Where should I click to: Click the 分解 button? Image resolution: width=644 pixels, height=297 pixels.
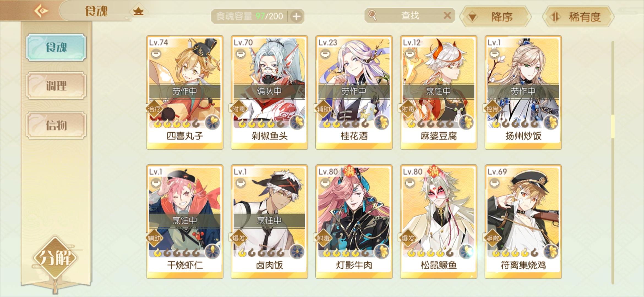(55, 258)
